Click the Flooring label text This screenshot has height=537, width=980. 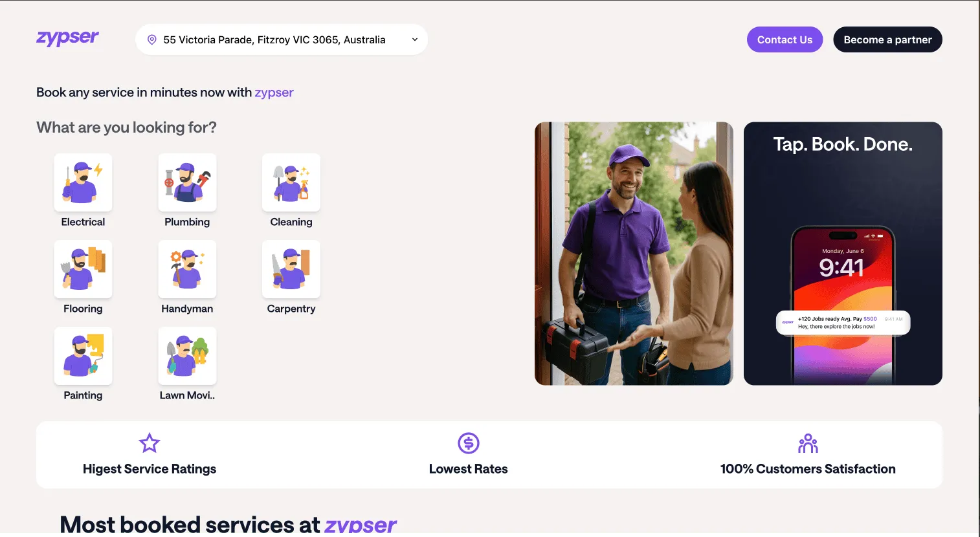(83, 309)
